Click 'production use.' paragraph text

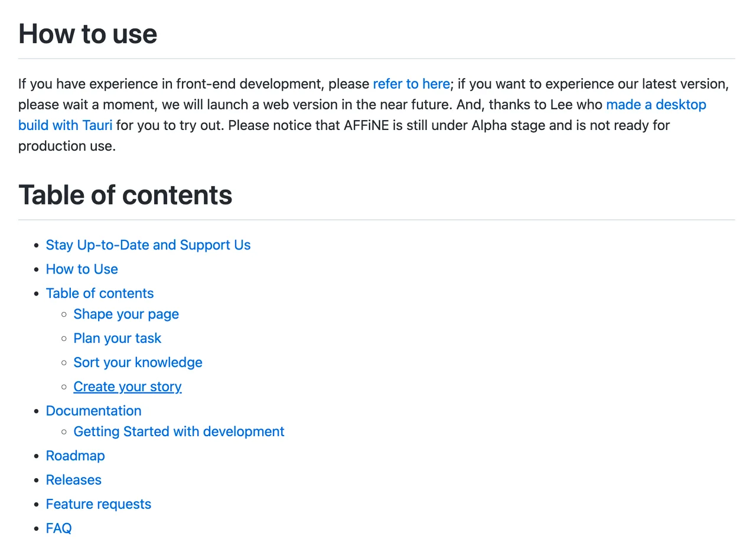point(67,146)
